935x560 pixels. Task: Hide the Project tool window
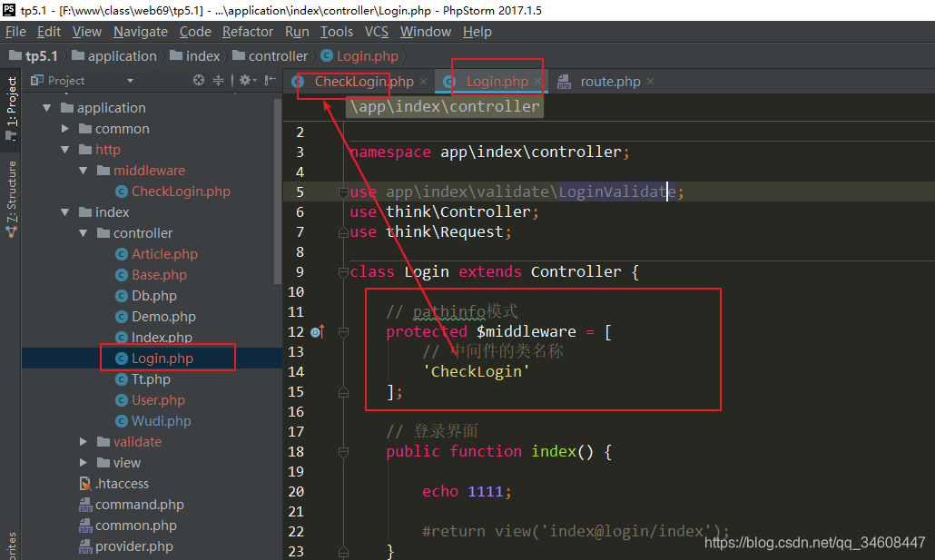tap(271, 80)
